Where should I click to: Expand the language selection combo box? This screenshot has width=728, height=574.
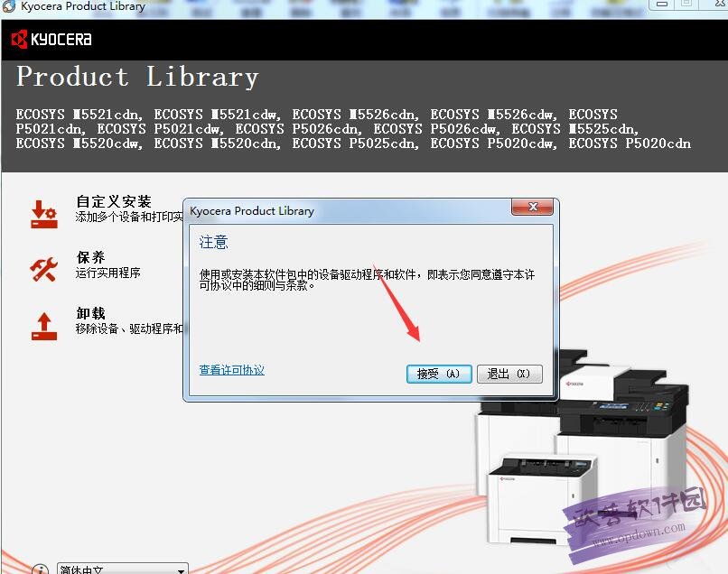[x=122, y=569]
